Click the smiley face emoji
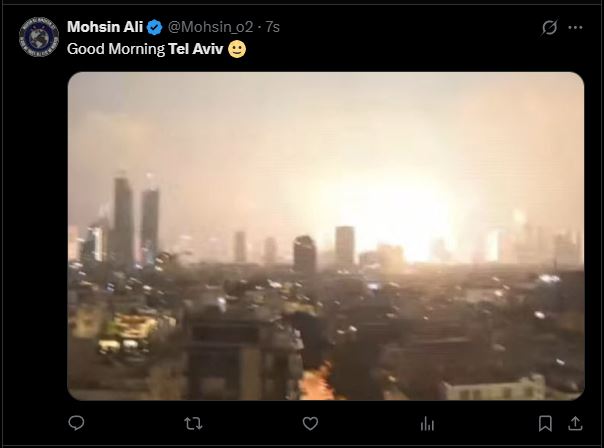 tap(237, 49)
